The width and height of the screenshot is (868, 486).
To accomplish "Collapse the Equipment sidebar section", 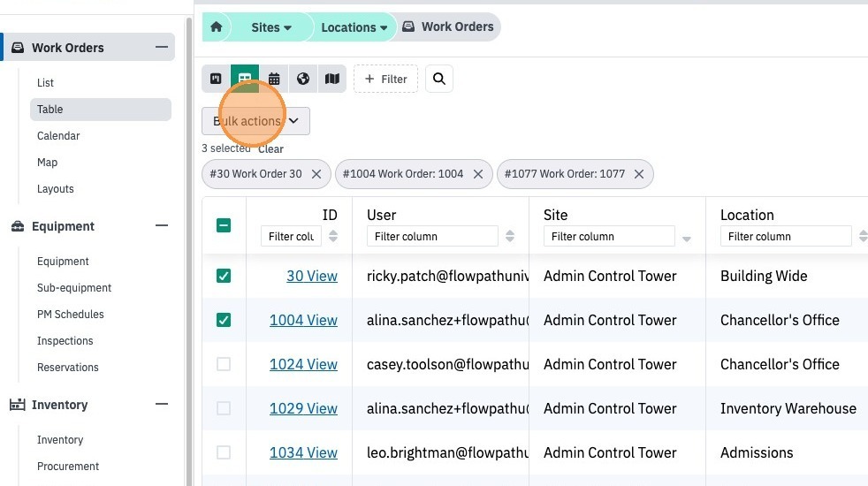I will (x=162, y=226).
